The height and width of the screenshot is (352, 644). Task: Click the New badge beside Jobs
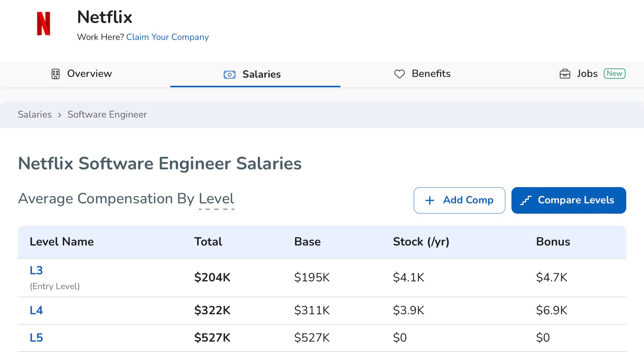click(x=614, y=74)
